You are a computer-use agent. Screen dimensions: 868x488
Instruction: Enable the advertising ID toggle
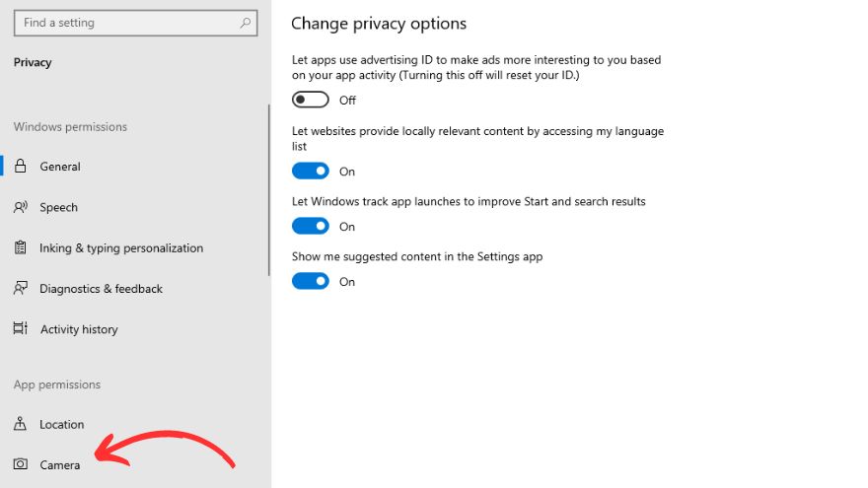click(311, 100)
